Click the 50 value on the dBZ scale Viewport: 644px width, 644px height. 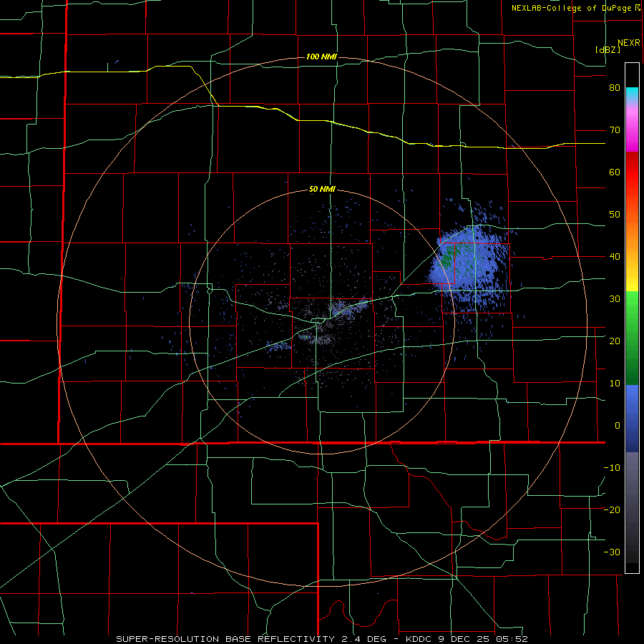click(615, 215)
